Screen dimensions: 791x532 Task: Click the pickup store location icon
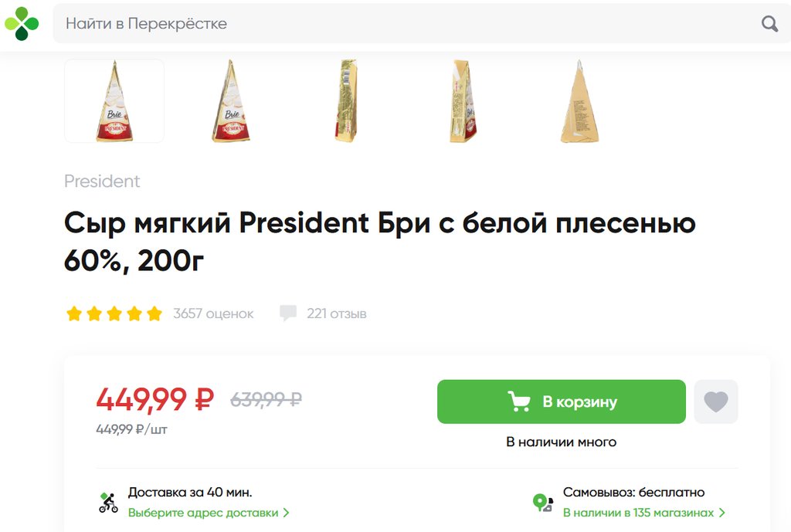pyautogui.click(x=543, y=503)
